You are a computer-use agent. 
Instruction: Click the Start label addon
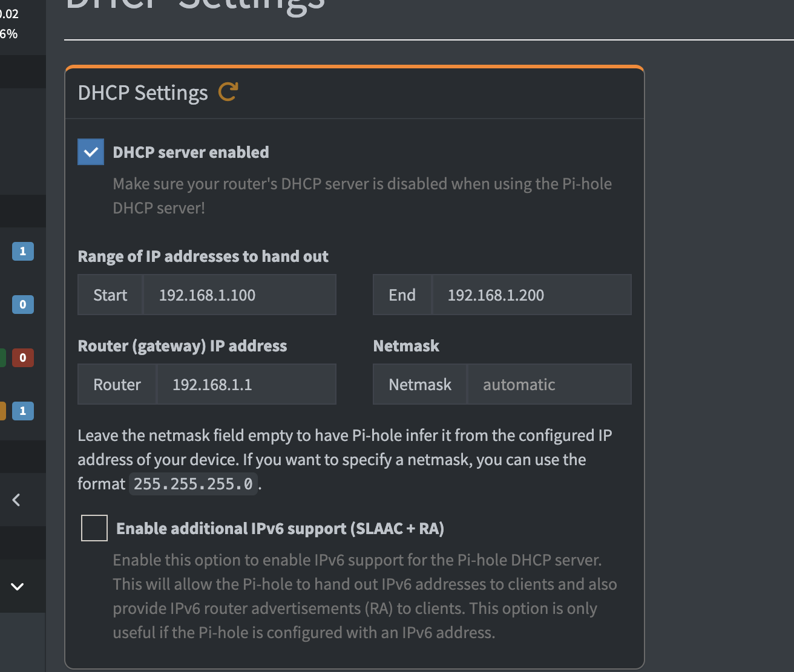coord(110,295)
